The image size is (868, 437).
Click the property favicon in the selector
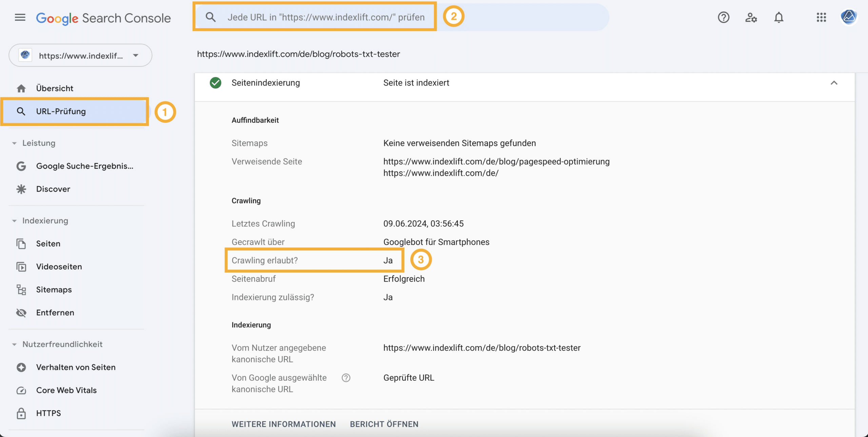(x=25, y=55)
